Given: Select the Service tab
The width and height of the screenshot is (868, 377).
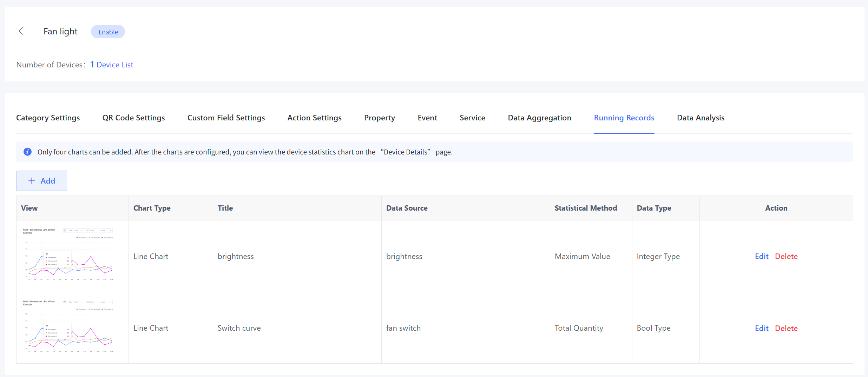Looking at the screenshot, I should [472, 118].
